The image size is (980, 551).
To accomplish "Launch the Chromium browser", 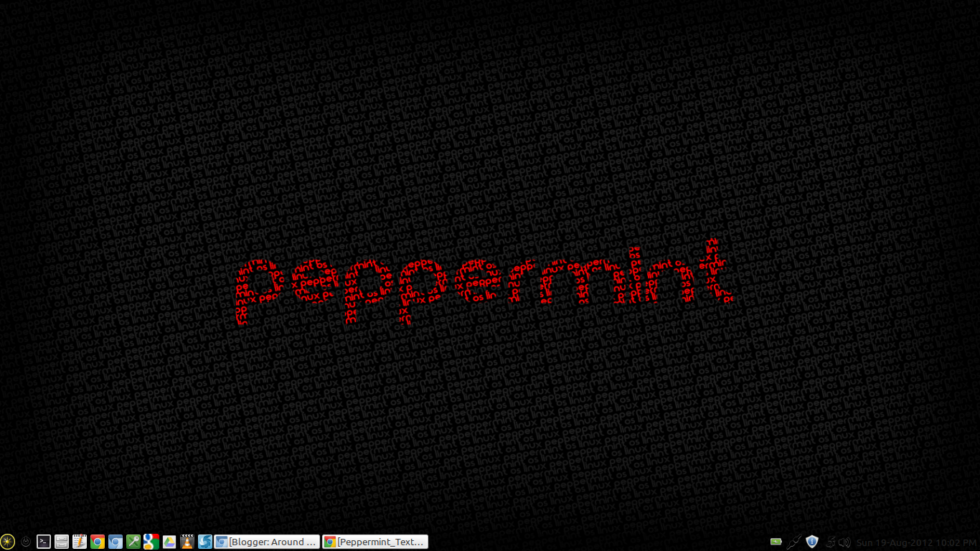I will click(x=116, y=542).
